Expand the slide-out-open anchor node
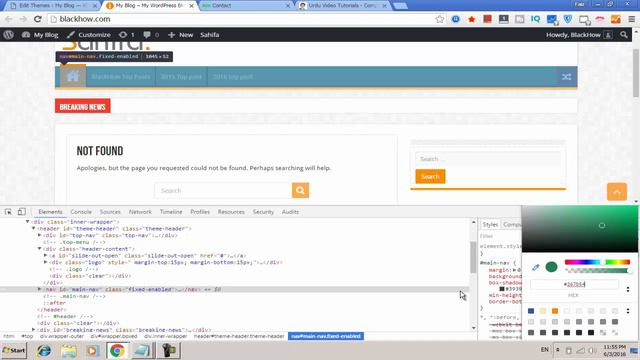The height and width of the screenshot is (360, 640). [46, 256]
